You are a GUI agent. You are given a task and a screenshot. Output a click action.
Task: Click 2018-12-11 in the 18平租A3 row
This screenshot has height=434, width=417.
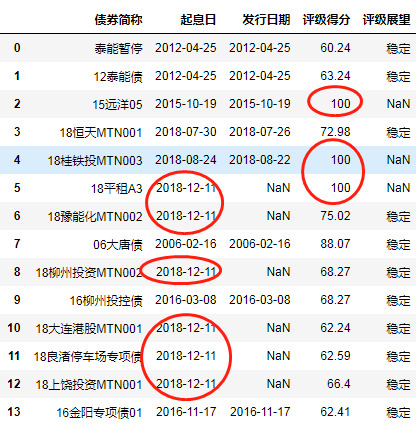pos(186,188)
